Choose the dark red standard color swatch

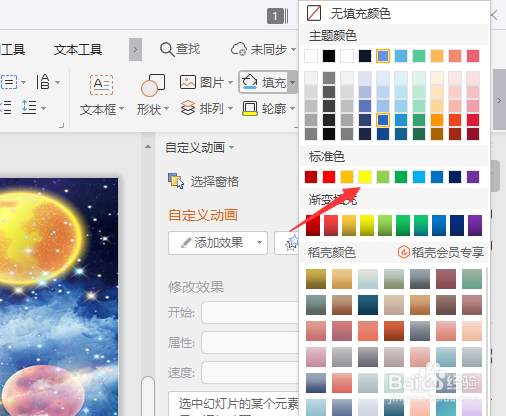pyautogui.click(x=311, y=177)
